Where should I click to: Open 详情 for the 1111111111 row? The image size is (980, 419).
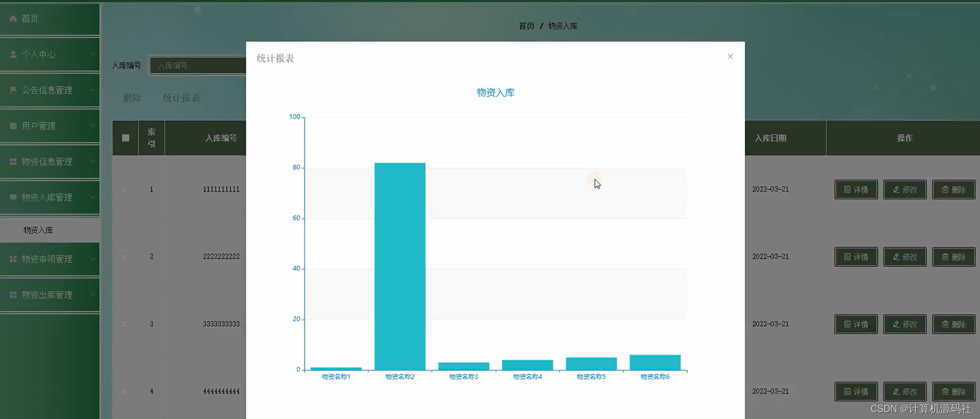pos(856,189)
